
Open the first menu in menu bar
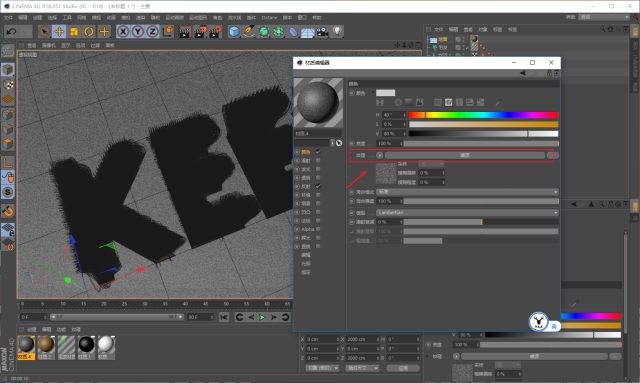8,18
